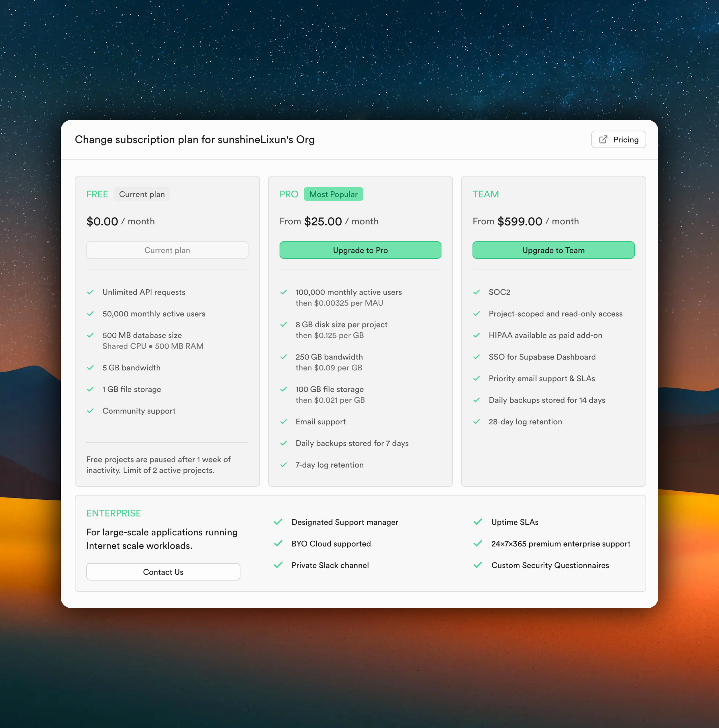Click the Upgrade to Team button
The height and width of the screenshot is (728, 719).
click(553, 250)
